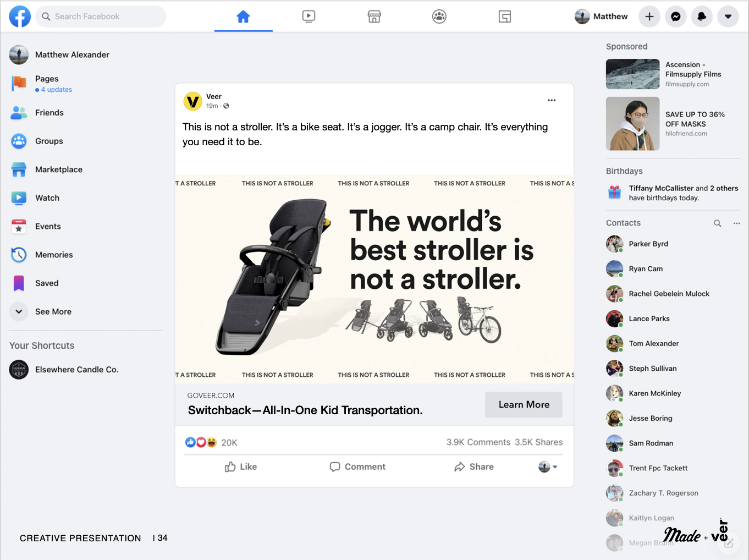Click the post audience globe icon
This screenshot has height=560, width=749.
click(x=226, y=106)
